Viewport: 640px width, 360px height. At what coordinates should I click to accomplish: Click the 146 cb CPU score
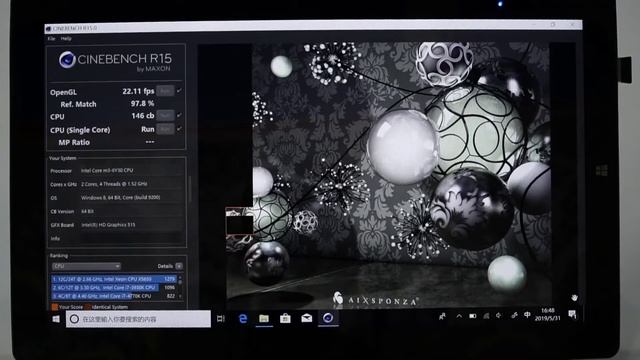click(142, 116)
